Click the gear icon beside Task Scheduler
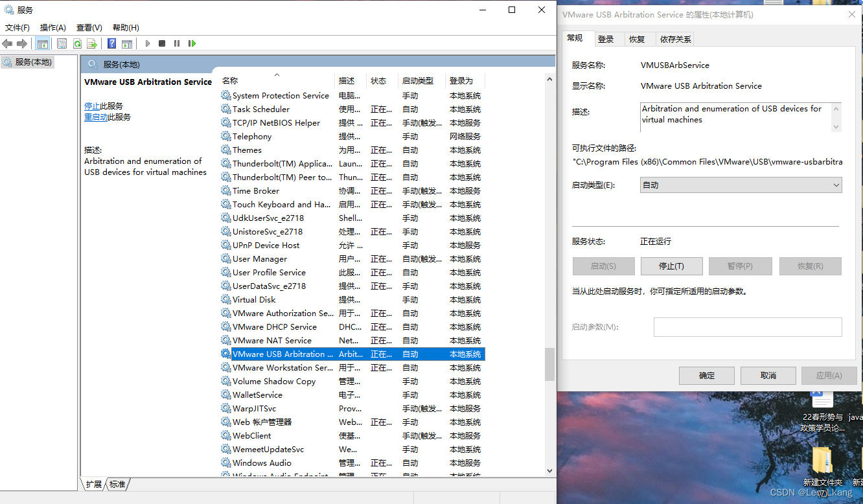 coord(225,109)
